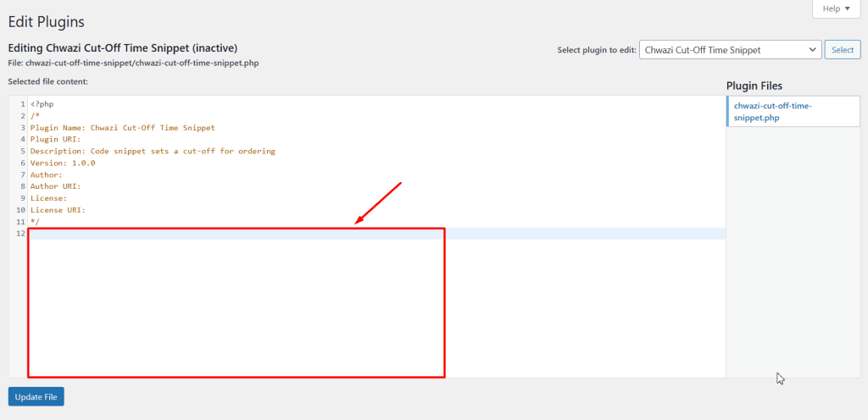
Task: Click on the Version: 1.0.0 line
Action: 63,163
